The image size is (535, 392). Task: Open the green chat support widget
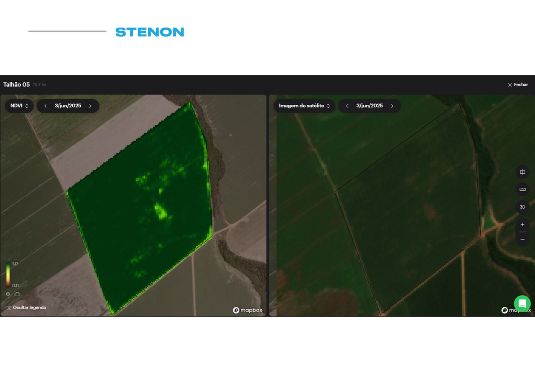pyautogui.click(x=522, y=303)
